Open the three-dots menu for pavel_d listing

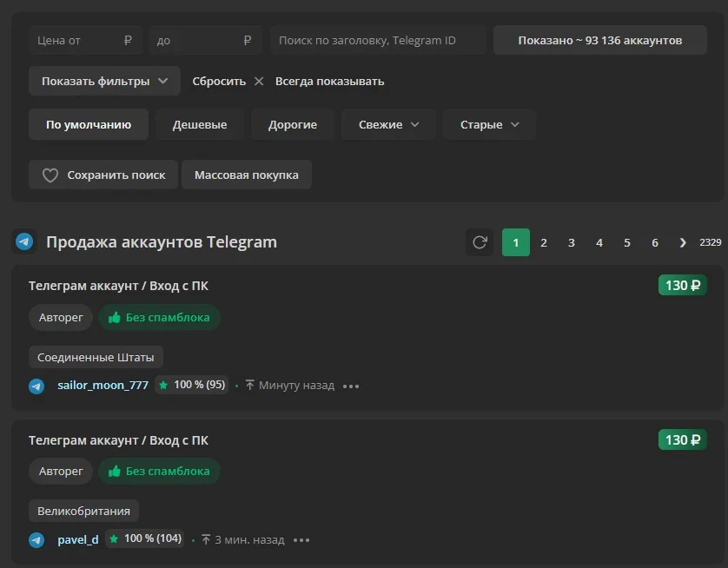pos(301,540)
